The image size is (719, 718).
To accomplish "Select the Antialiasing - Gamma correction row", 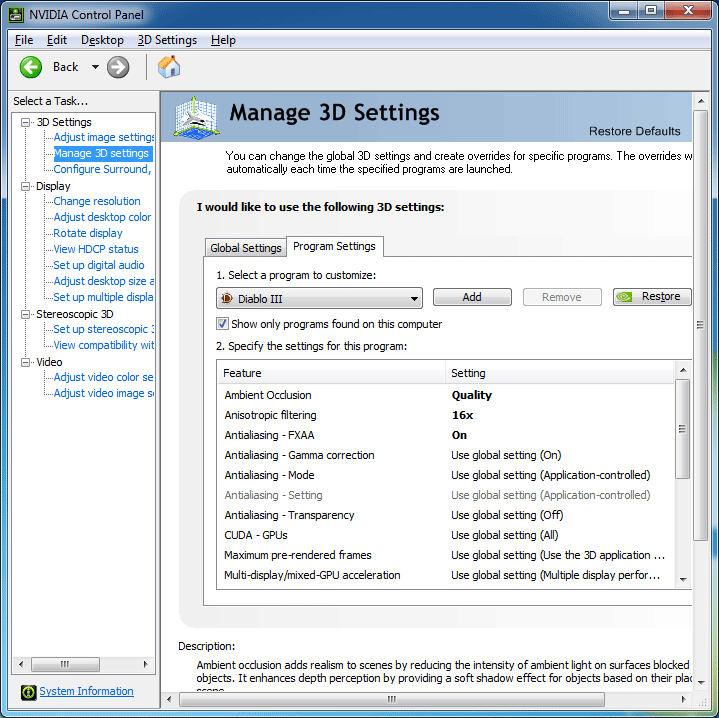I will coord(445,455).
